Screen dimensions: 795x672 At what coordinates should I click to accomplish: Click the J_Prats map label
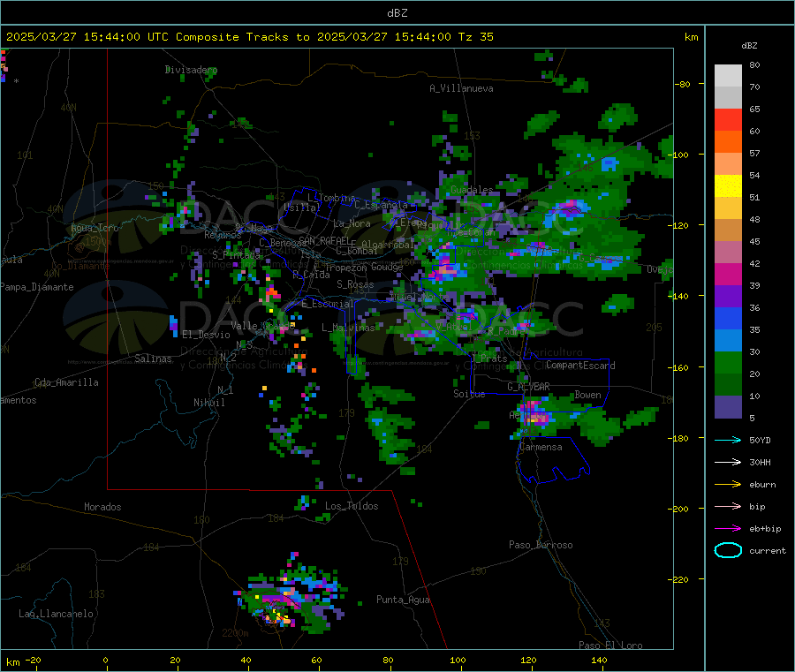pyautogui.click(x=489, y=359)
